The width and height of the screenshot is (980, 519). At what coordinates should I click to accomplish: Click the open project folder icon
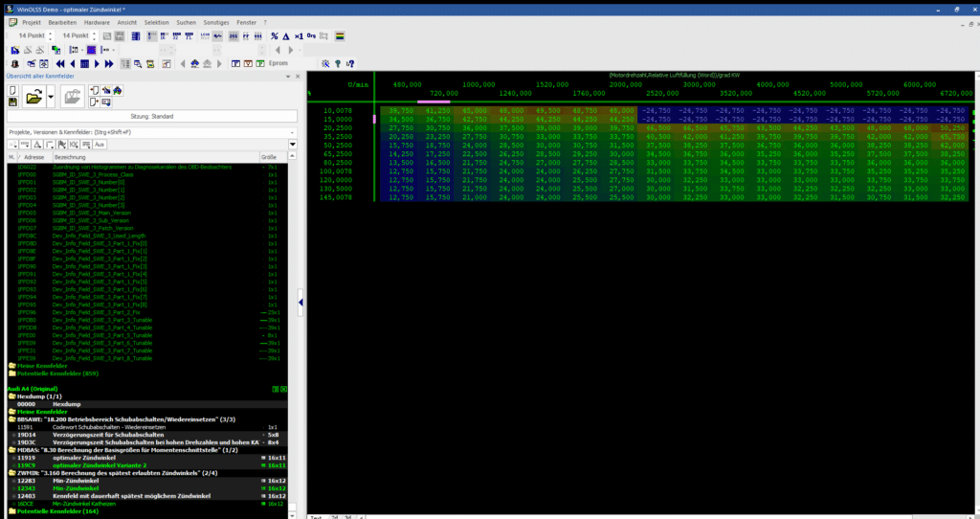[x=34, y=97]
